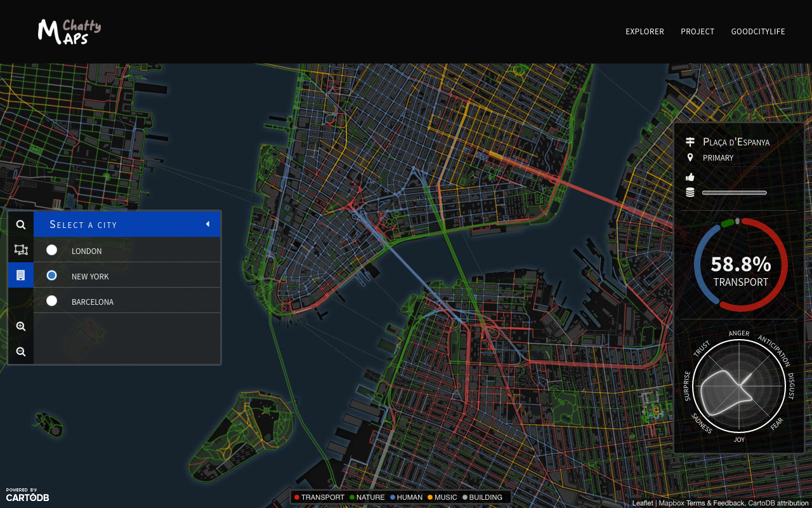Open the PROJECT menu
This screenshot has height=508, width=812.
697,31
